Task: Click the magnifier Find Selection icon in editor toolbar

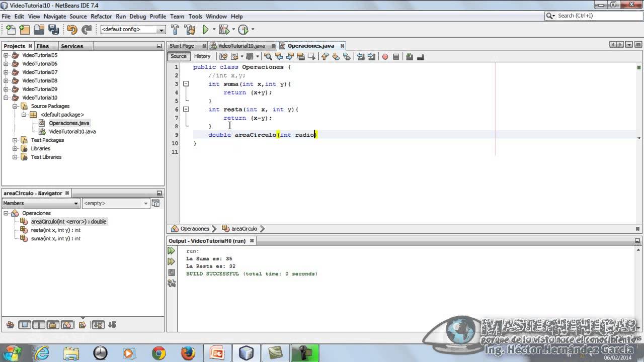Action: [x=268, y=57]
